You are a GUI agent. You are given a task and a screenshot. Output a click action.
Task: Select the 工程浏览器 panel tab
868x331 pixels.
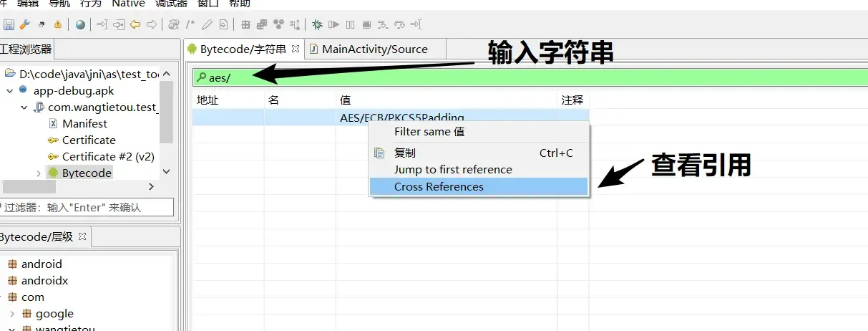(26, 49)
